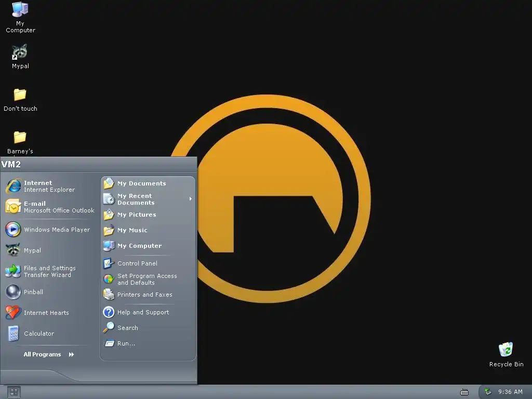Open E-mail Microsoft Office Outlook entry
The height and width of the screenshot is (399, 532).
point(50,207)
